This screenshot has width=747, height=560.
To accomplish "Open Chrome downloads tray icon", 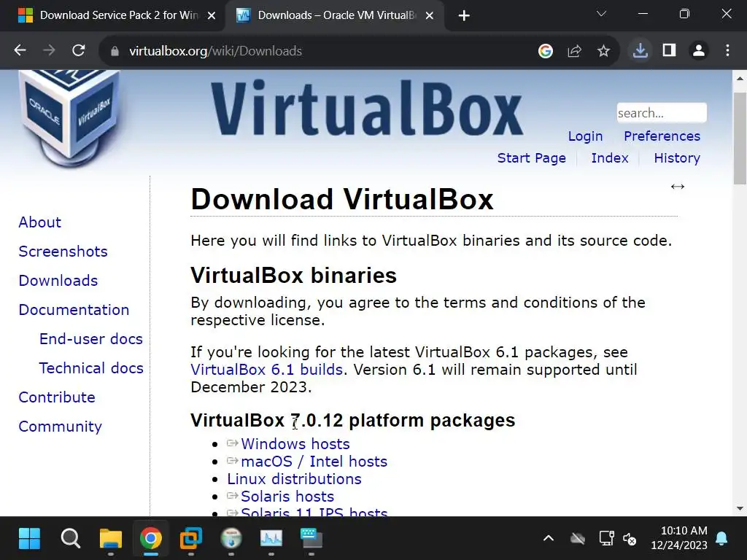I will pos(640,50).
